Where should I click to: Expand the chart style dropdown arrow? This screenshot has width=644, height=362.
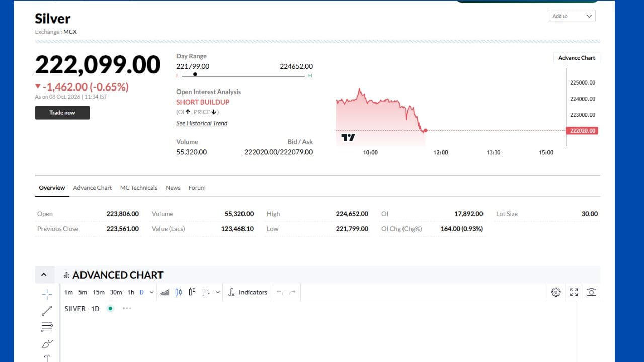click(218, 292)
